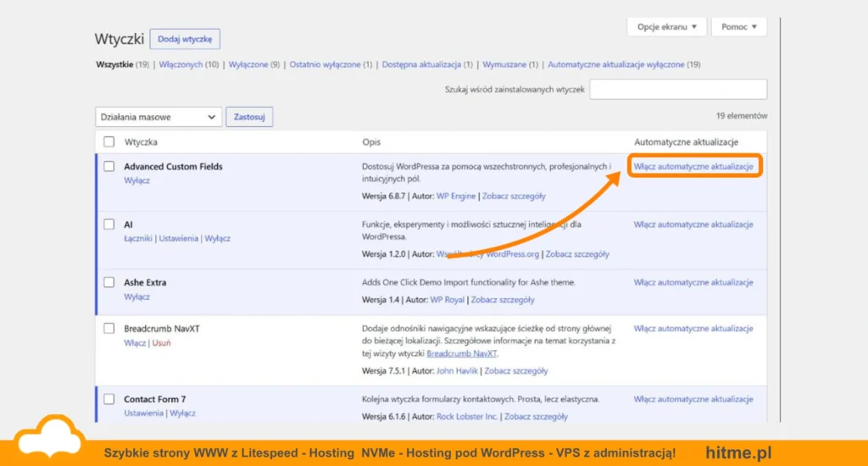View details of Contact Form 7
This screenshot has width=868, height=466.
(536, 417)
